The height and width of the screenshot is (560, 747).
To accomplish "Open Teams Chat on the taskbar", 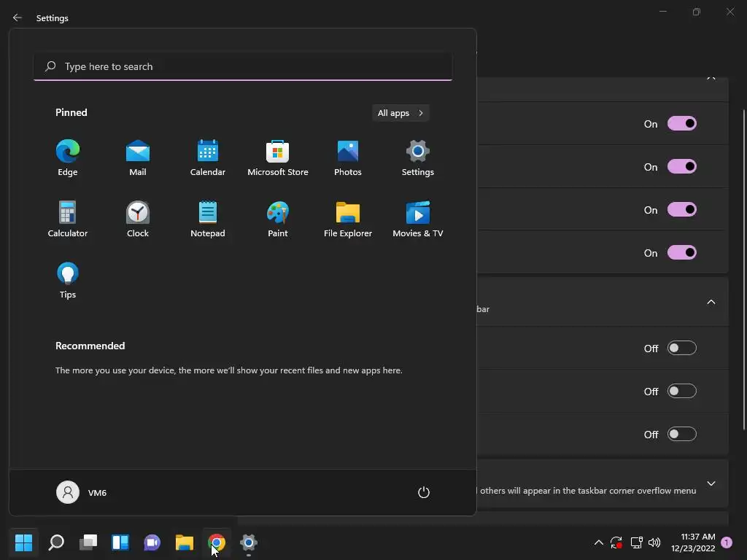I will point(152,542).
